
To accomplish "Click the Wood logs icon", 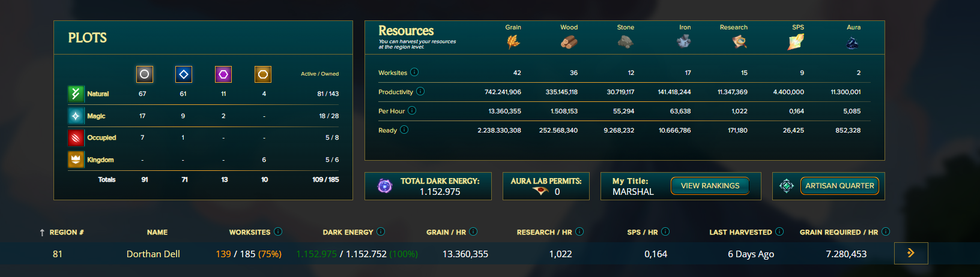I will pos(569,41).
